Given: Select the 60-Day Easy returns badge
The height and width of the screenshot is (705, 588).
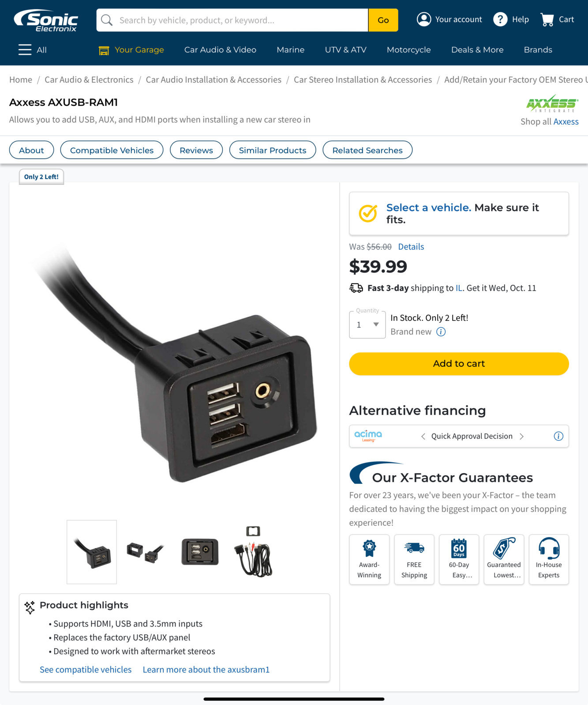Looking at the screenshot, I should tap(459, 560).
